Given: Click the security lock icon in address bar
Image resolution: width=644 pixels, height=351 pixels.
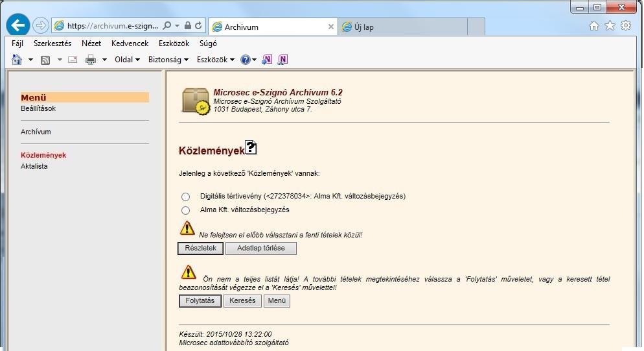Looking at the screenshot, I should tap(188, 25).
